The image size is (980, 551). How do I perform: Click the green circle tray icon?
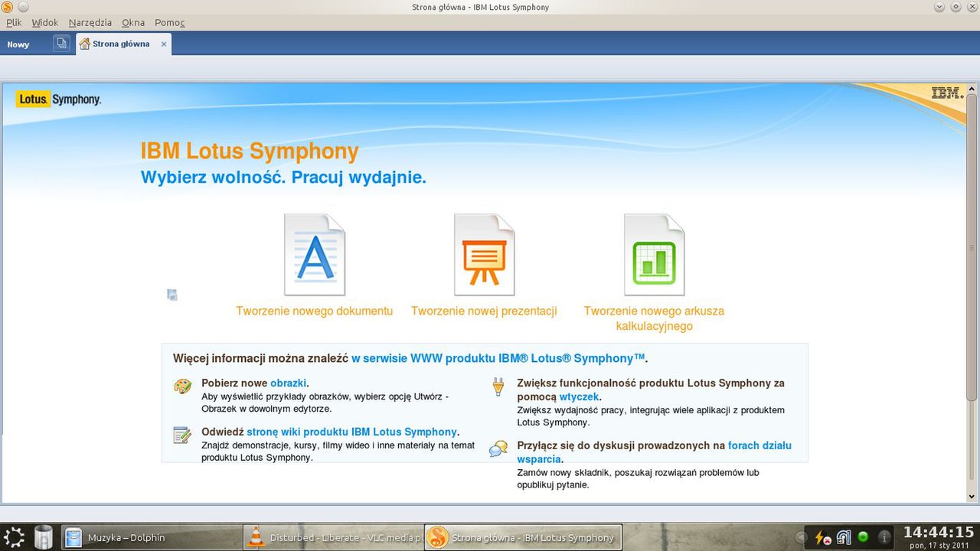click(864, 537)
